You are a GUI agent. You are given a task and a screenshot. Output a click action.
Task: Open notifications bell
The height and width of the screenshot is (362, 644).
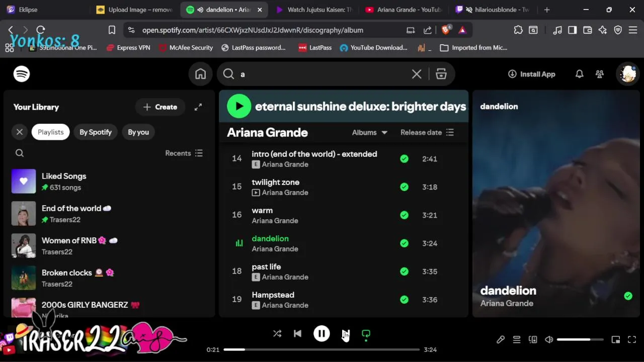(x=580, y=74)
